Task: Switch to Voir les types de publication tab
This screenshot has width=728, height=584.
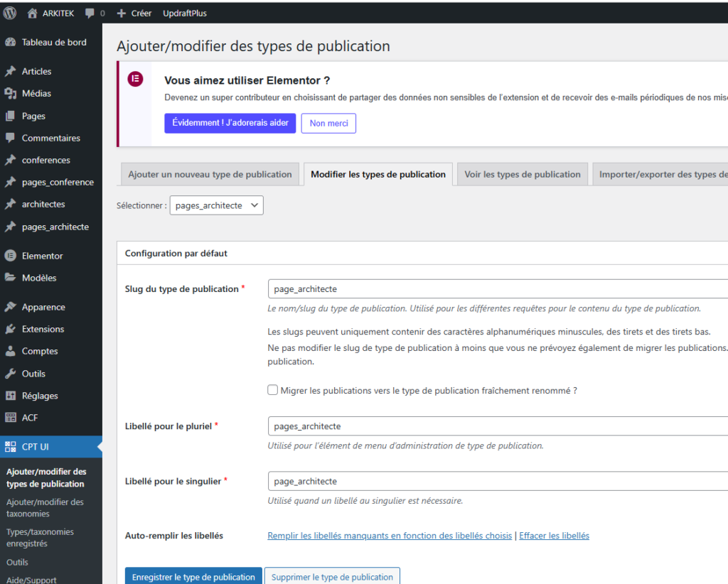Action: pos(523,174)
